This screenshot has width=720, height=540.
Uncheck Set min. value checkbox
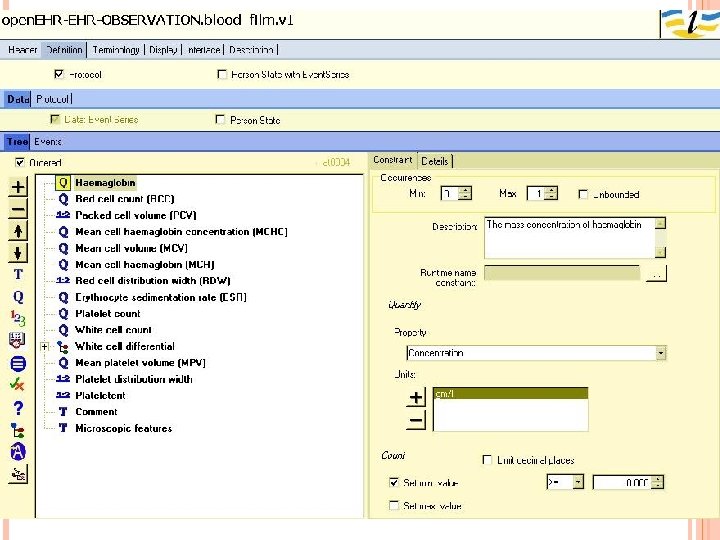[394, 482]
